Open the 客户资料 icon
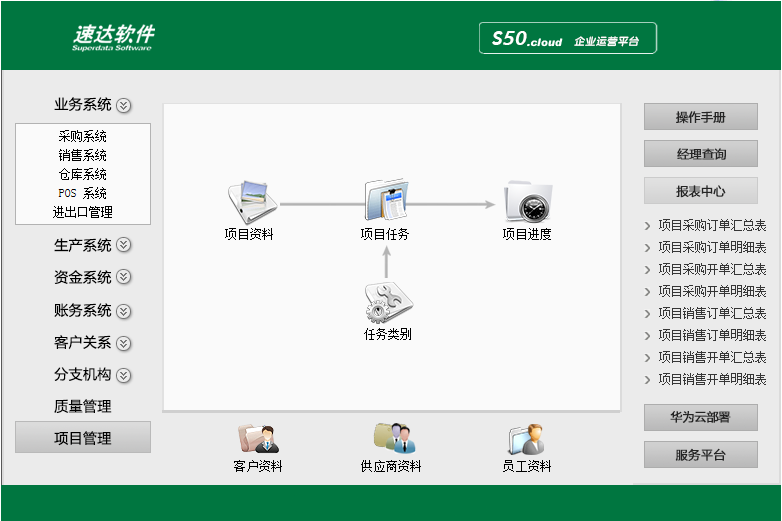 (258, 438)
